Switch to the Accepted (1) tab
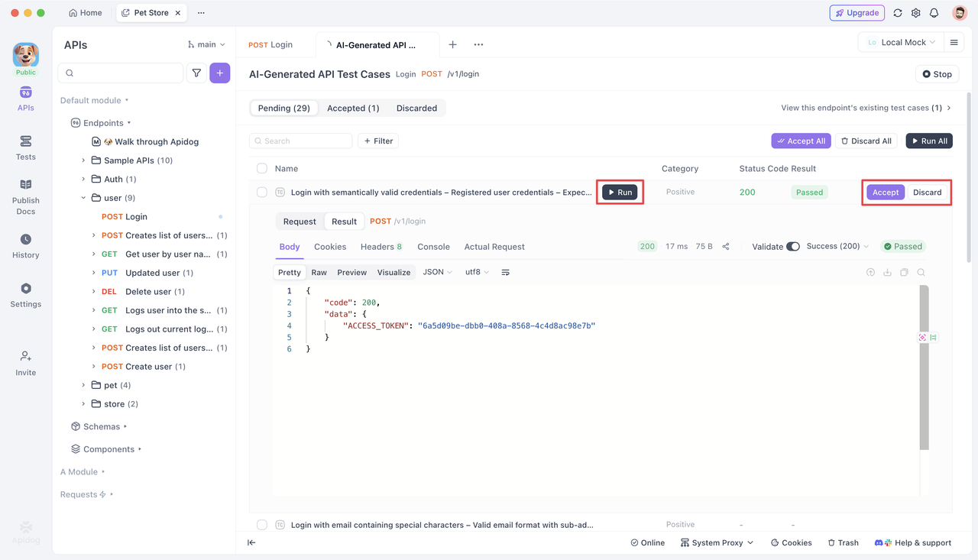 pyautogui.click(x=353, y=108)
